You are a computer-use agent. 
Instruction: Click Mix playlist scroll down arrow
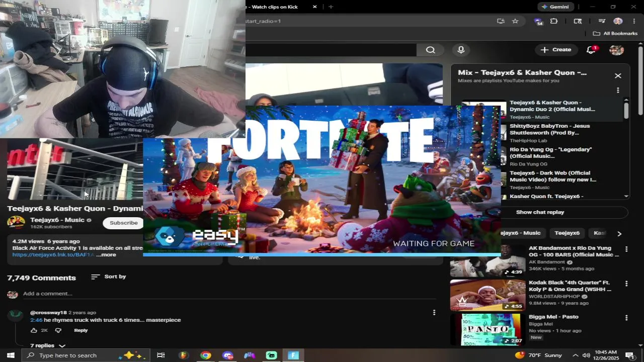[626, 196]
